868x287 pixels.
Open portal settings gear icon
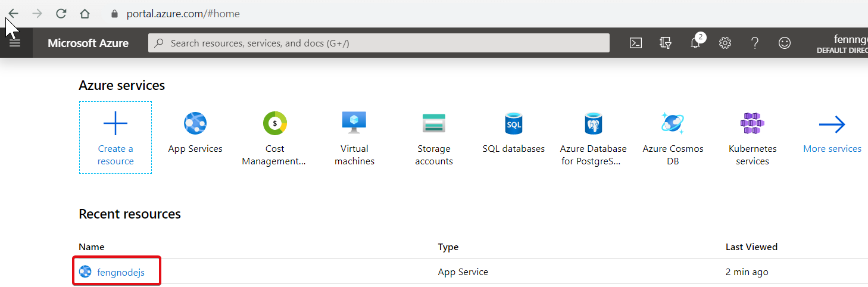[x=725, y=43]
